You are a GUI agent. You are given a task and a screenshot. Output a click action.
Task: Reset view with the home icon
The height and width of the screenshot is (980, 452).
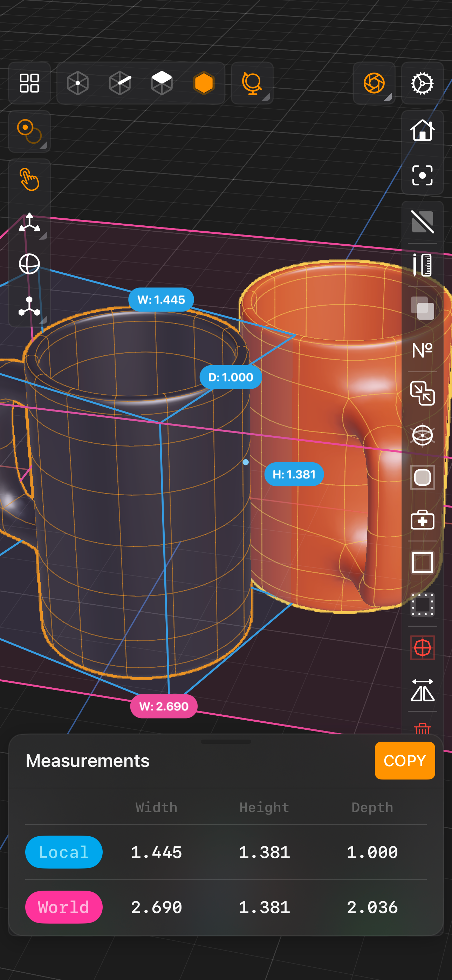(x=422, y=130)
